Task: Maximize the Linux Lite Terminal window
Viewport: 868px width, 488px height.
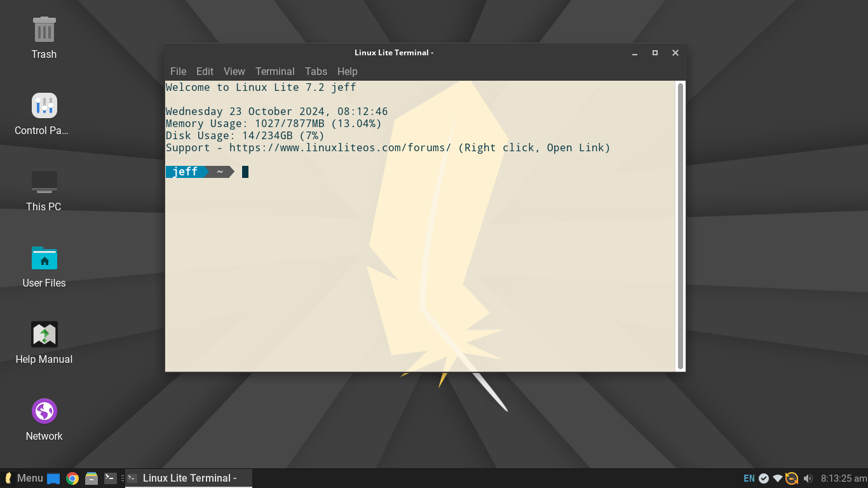Action: [655, 53]
